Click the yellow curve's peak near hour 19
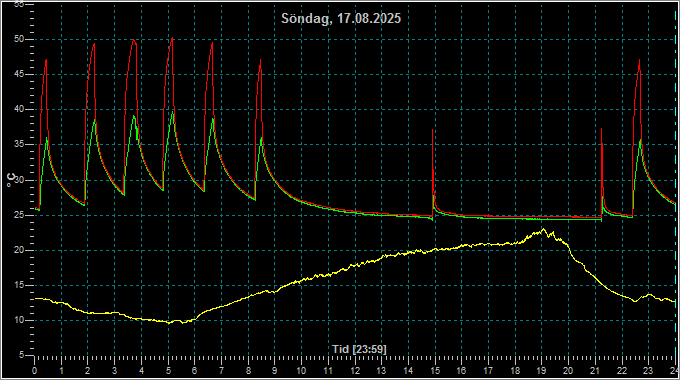 click(543, 229)
